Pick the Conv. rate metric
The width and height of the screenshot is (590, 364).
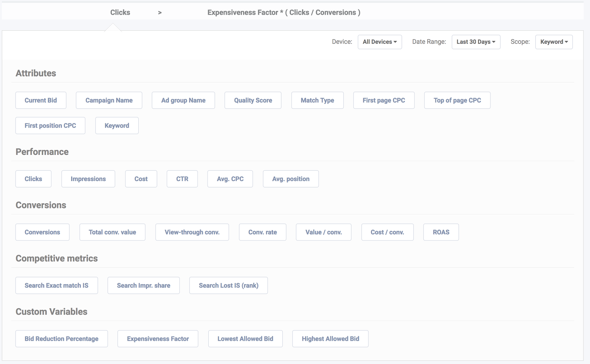pos(263,232)
